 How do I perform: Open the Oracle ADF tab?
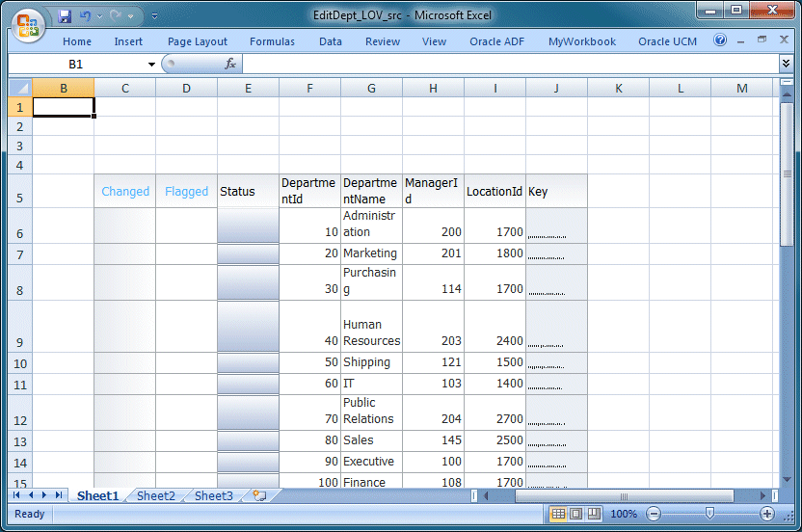click(497, 42)
